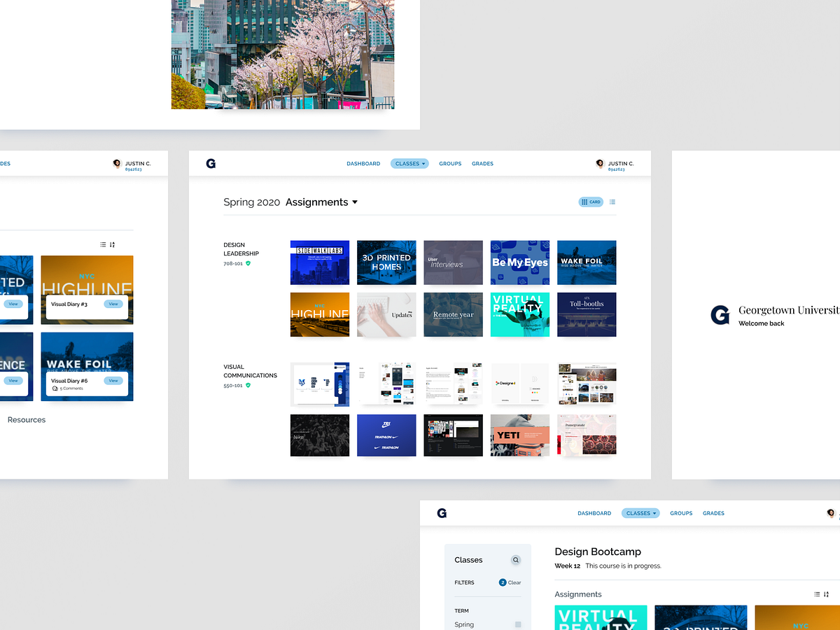Enable CARD view mode toggle
This screenshot has width=840, height=630.
pos(591,202)
